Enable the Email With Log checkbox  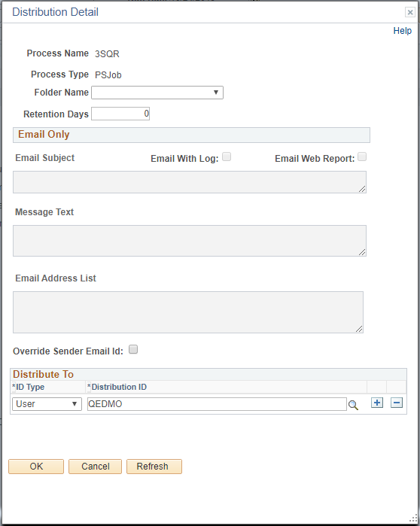click(x=227, y=157)
